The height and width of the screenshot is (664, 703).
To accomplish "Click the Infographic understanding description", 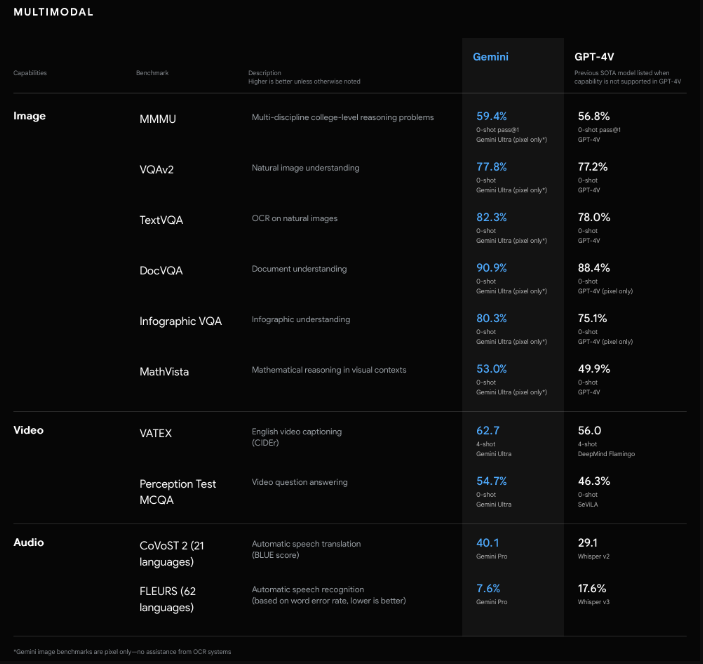I will click(x=301, y=320).
